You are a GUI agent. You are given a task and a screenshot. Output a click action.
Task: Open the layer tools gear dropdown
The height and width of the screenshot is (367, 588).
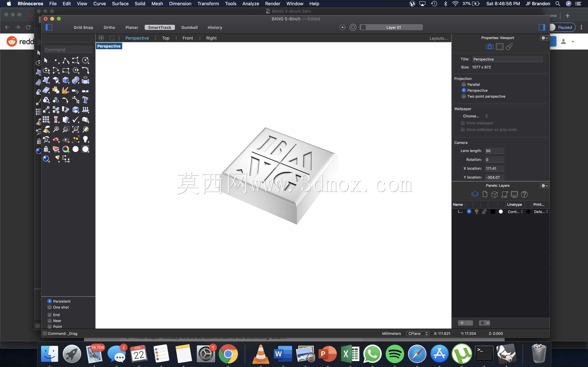pyautogui.click(x=484, y=323)
